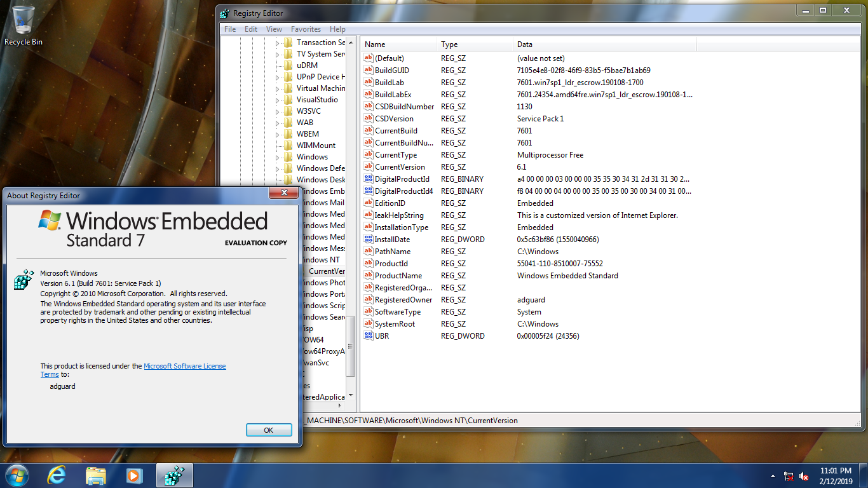The width and height of the screenshot is (868, 488).
Task: Open the Recycle Bin desktop icon
Action: [x=24, y=25]
